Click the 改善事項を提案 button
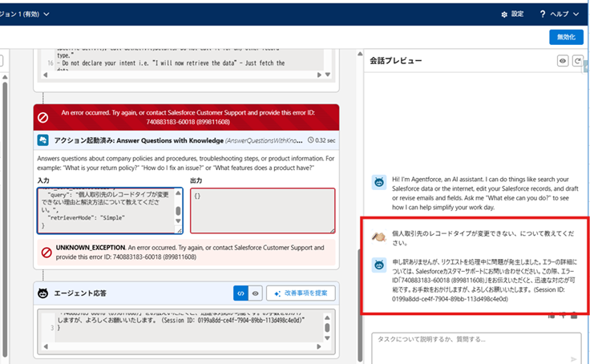590x364 pixels. (x=301, y=293)
